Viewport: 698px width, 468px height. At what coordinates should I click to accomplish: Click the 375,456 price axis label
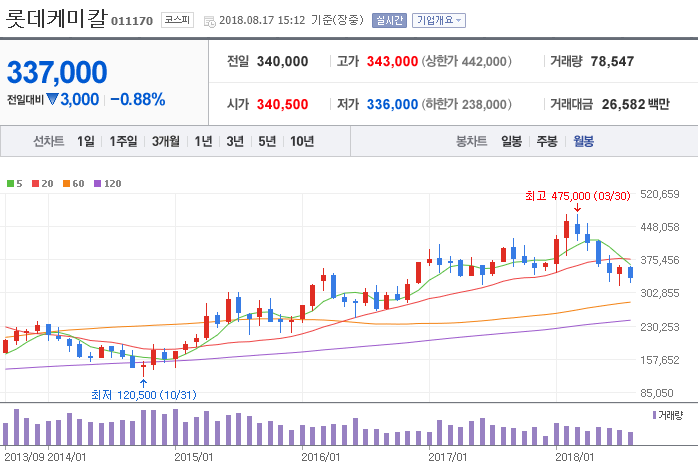(x=660, y=260)
